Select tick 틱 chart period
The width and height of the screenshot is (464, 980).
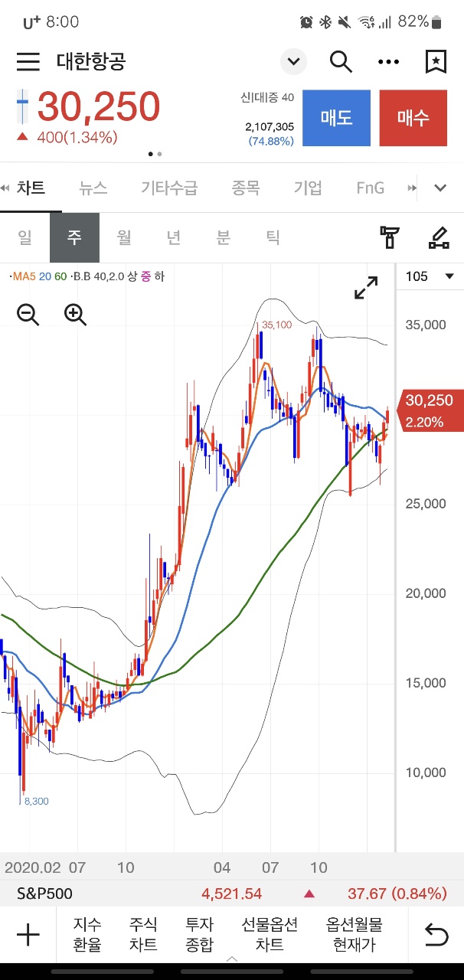click(x=273, y=237)
